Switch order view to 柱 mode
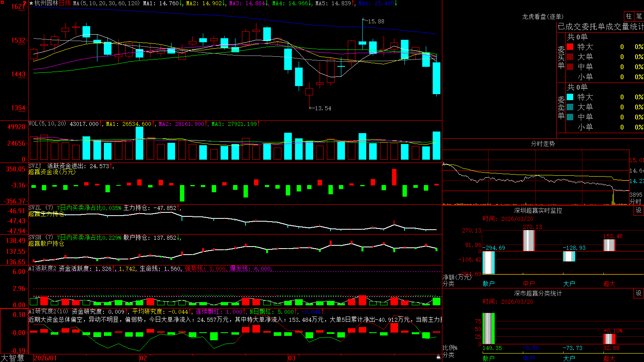 629,16
